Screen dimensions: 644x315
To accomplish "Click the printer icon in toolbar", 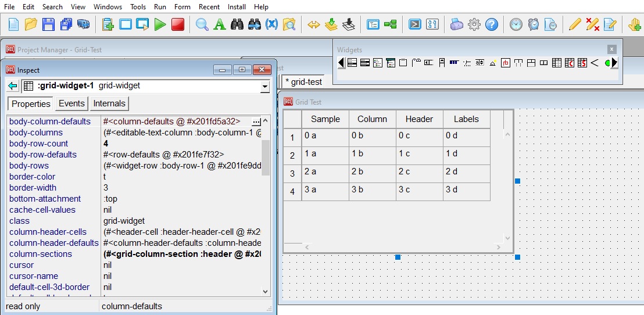I will [457, 24].
